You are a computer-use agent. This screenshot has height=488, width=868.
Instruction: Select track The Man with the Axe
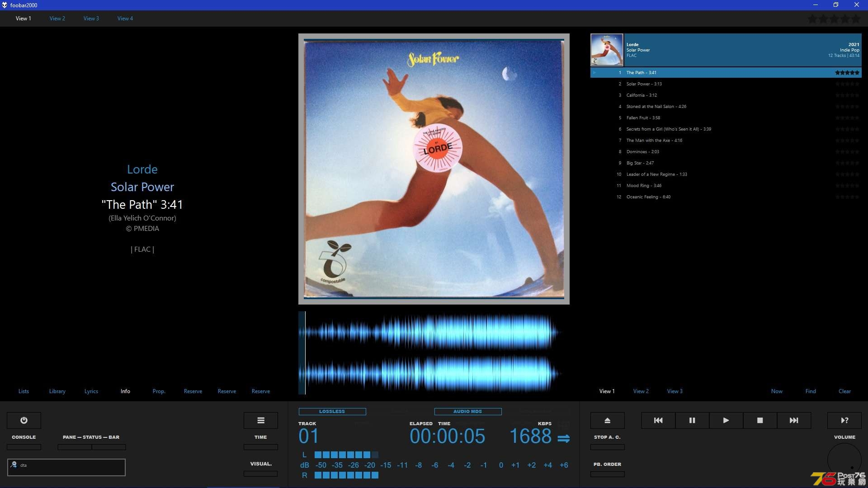point(726,141)
